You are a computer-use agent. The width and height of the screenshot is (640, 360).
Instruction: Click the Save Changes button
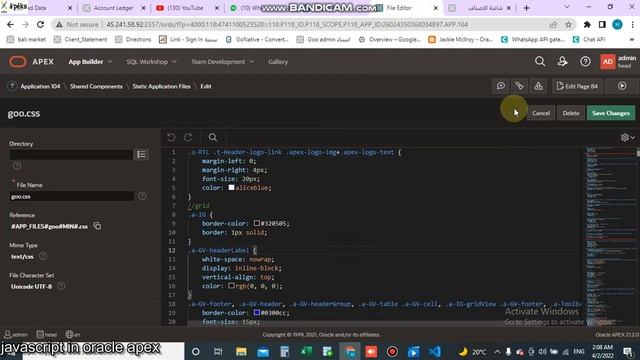coord(611,113)
